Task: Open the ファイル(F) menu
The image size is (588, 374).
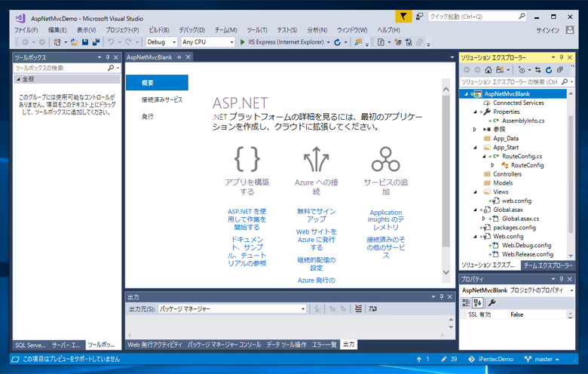Action: pos(26,30)
